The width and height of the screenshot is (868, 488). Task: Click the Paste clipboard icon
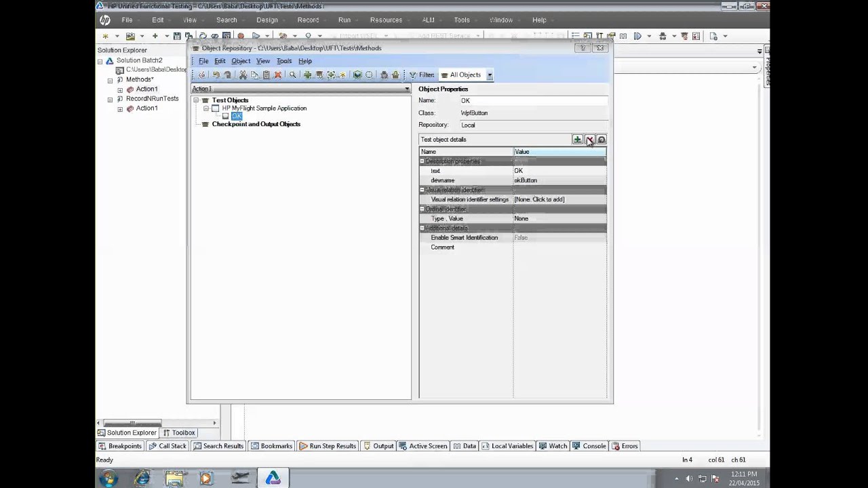pyautogui.click(x=266, y=75)
